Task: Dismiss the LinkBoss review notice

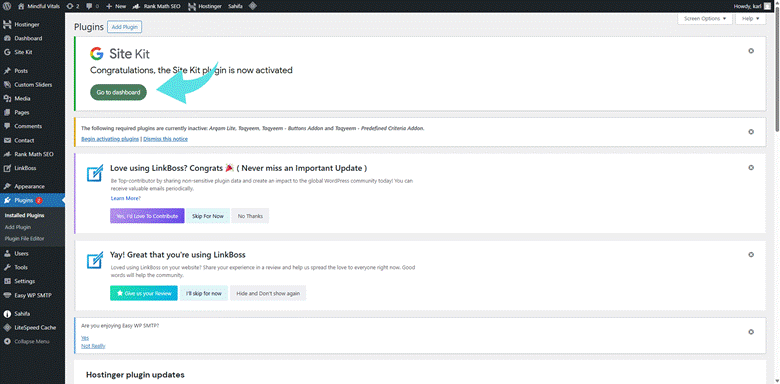Action: [751, 255]
